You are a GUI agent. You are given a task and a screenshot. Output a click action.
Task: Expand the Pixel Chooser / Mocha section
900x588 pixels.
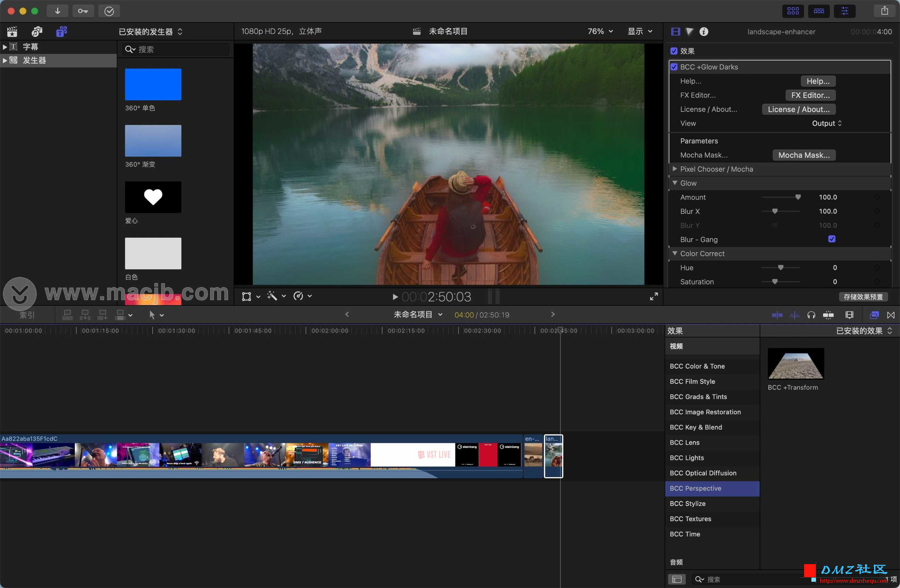675,169
